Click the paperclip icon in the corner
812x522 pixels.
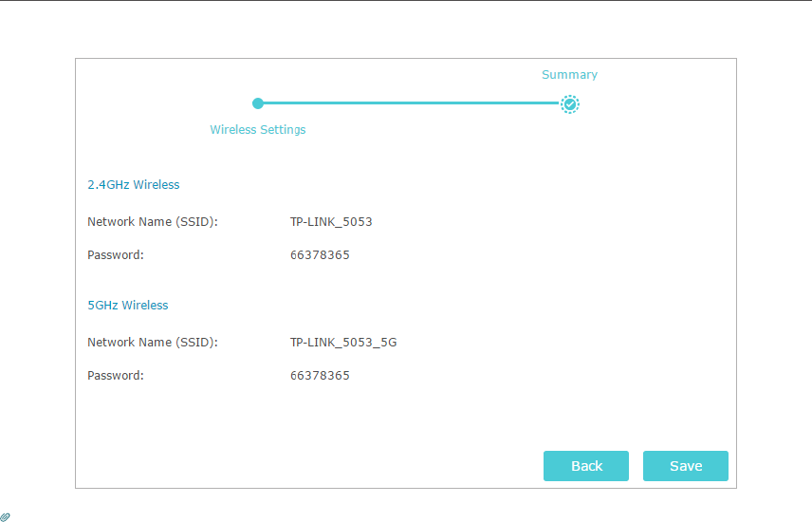5,517
